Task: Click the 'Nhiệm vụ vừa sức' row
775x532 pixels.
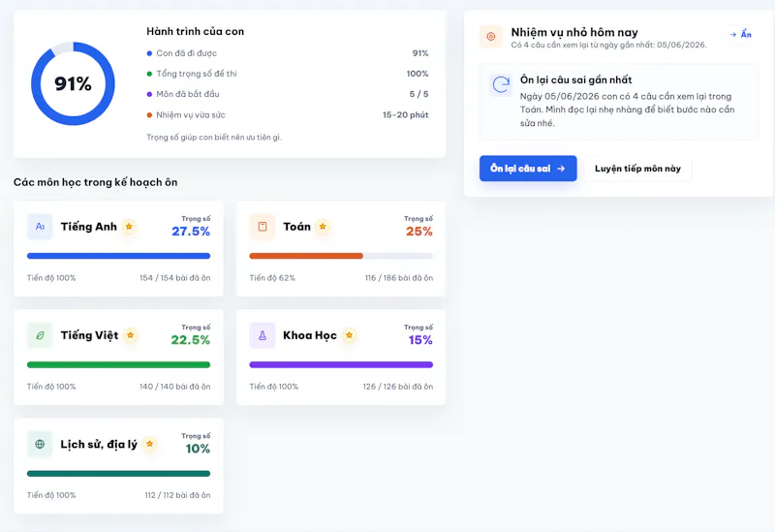Action: (288, 114)
